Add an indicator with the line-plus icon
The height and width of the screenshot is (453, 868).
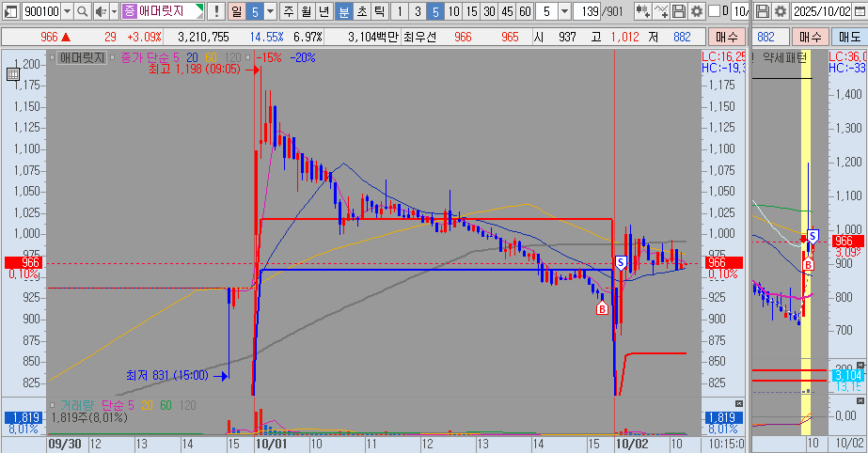[x=661, y=11]
